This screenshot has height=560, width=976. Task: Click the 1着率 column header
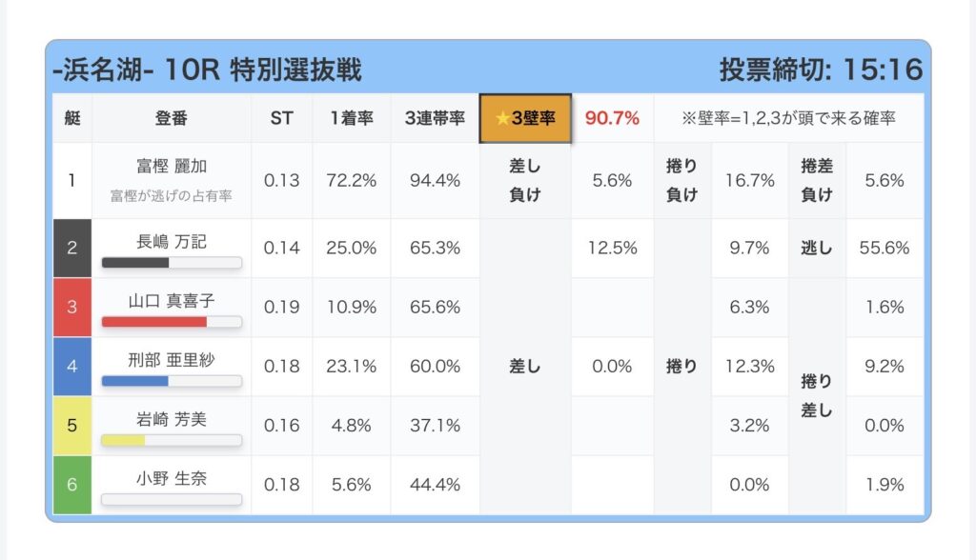[351, 118]
